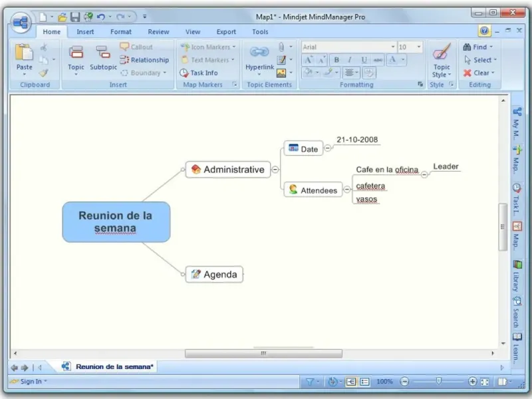Screen dimensions: 532x399
Task: Insert a Callout
Action: coord(136,47)
